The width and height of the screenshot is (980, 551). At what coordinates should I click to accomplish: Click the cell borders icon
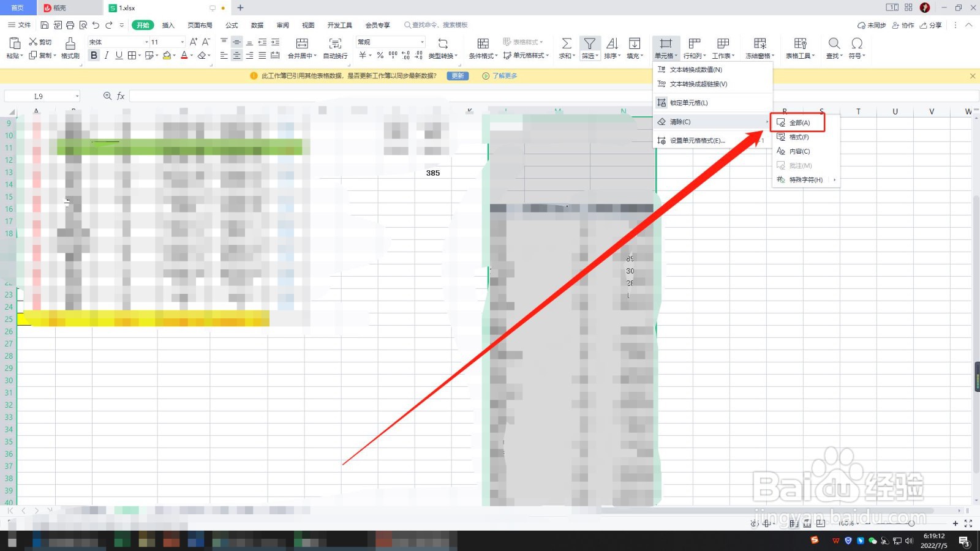pyautogui.click(x=132, y=55)
